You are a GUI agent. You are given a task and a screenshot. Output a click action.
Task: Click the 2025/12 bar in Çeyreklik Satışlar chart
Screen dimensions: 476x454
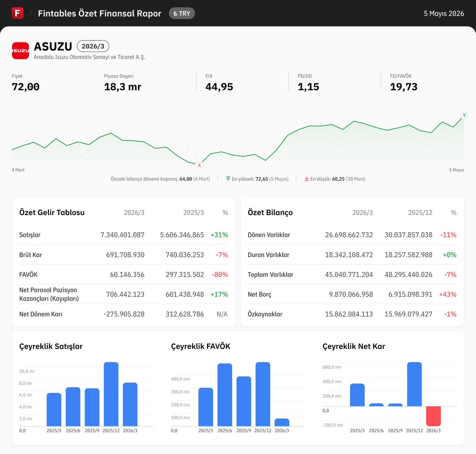coord(111,394)
